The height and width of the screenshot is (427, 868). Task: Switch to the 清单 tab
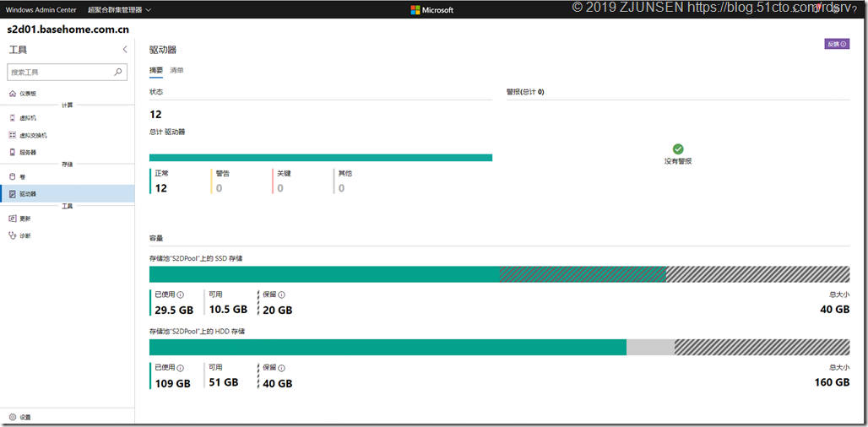click(x=176, y=70)
